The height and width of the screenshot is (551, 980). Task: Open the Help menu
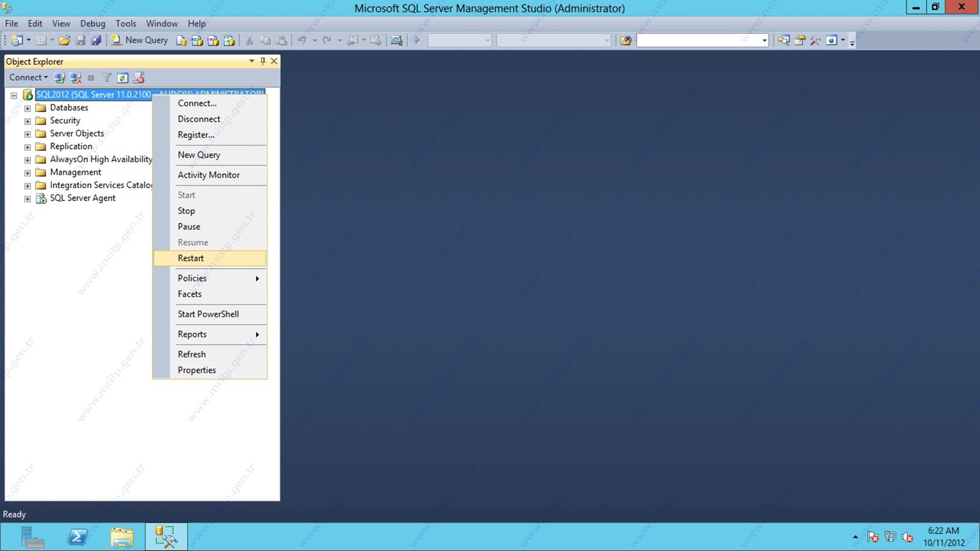(196, 24)
